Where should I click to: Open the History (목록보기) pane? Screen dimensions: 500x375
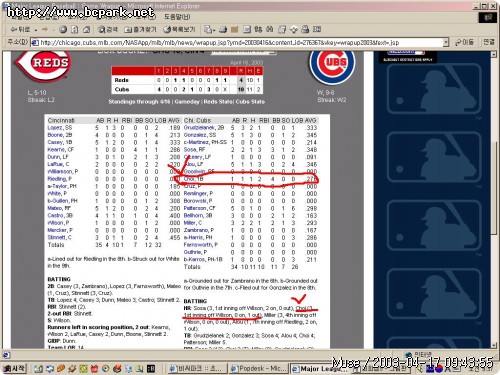click(x=179, y=30)
